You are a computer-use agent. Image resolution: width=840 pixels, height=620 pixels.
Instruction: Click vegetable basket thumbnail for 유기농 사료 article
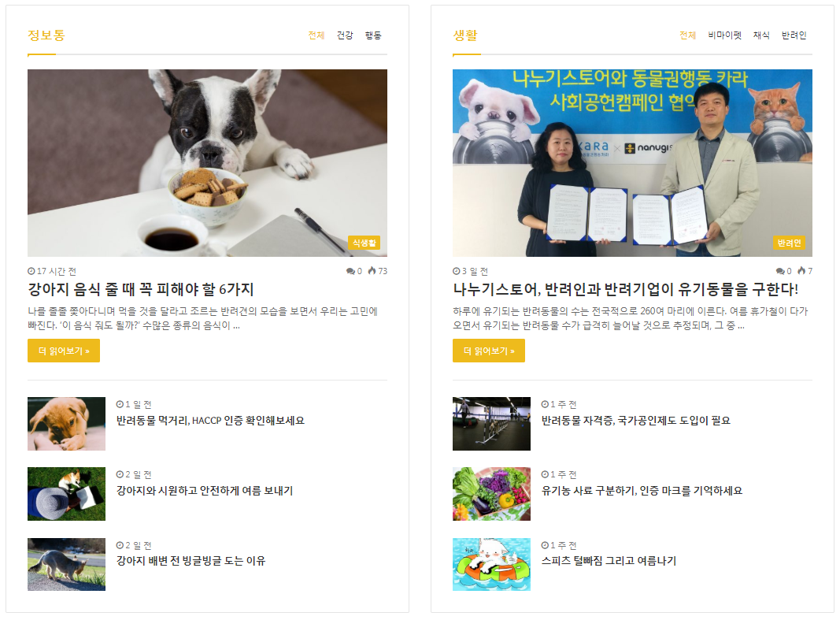pyautogui.click(x=491, y=493)
